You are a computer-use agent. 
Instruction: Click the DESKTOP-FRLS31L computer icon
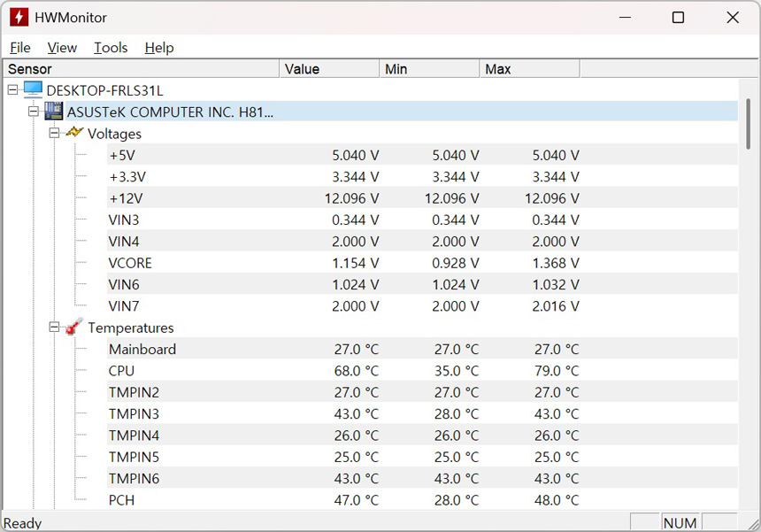pyautogui.click(x=33, y=90)
